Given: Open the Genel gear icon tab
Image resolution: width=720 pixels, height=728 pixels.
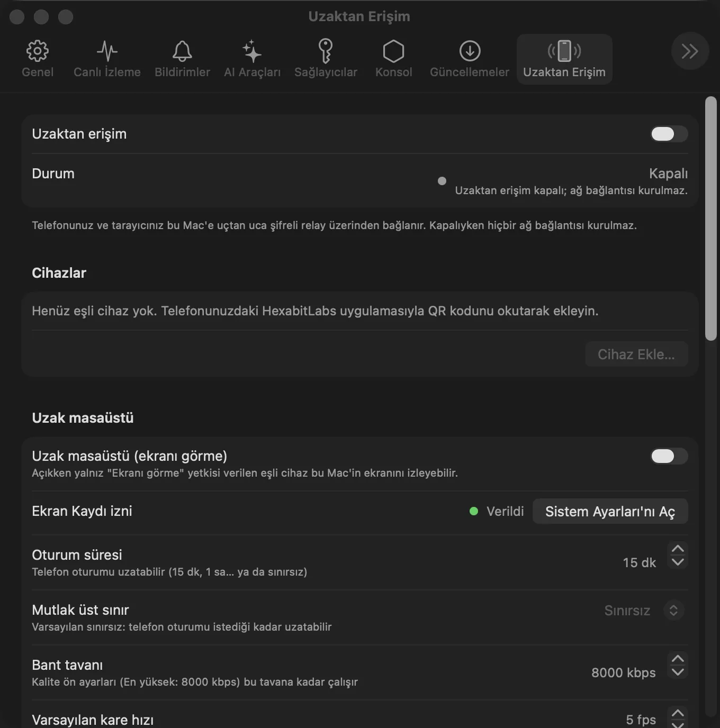Looking at the screenshot, I should click(x=37, y=59).
